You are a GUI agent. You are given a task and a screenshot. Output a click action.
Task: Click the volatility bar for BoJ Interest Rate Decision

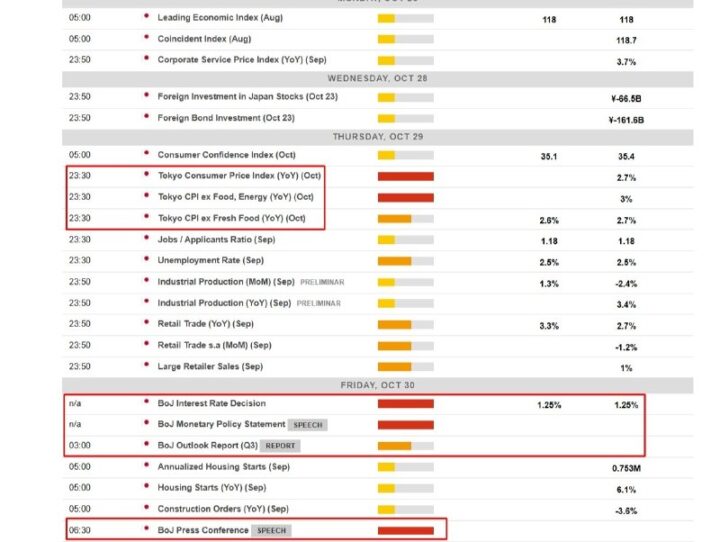point(405,404)
